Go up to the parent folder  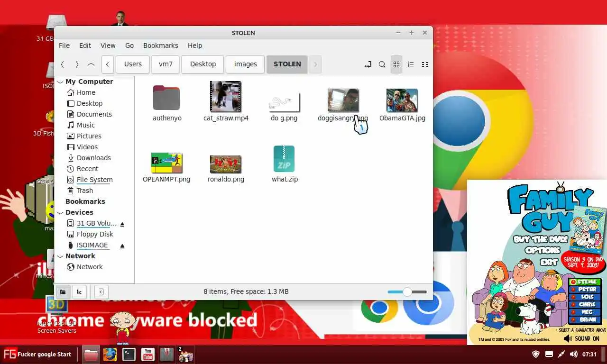pos(91,64)
